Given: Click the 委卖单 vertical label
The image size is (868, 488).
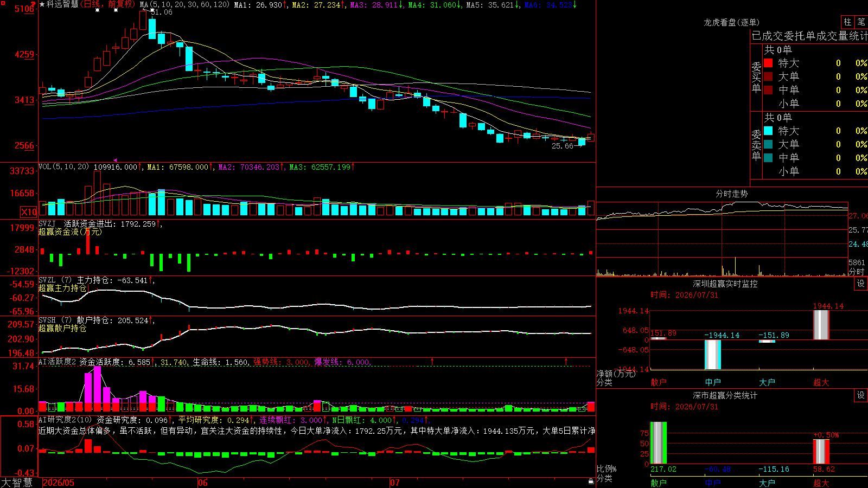Looking at the screenshot, I should [756, 145].
